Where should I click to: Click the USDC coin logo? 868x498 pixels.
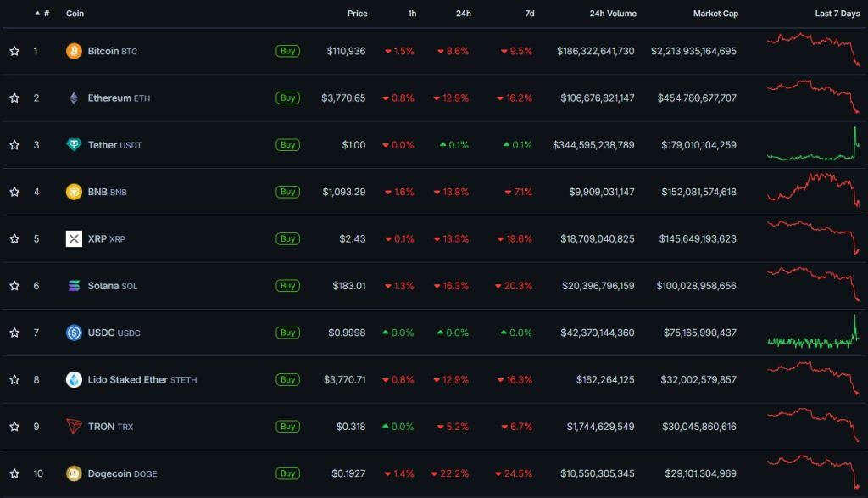75,333
